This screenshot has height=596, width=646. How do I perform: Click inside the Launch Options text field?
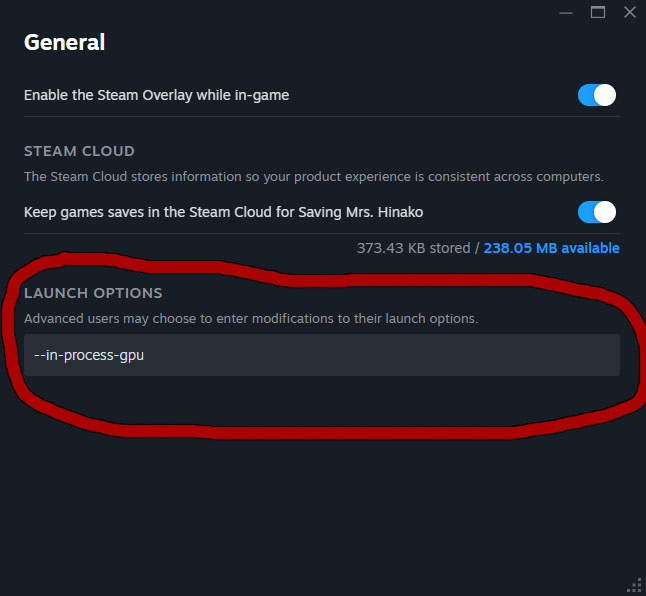click(x=321, y=355)
